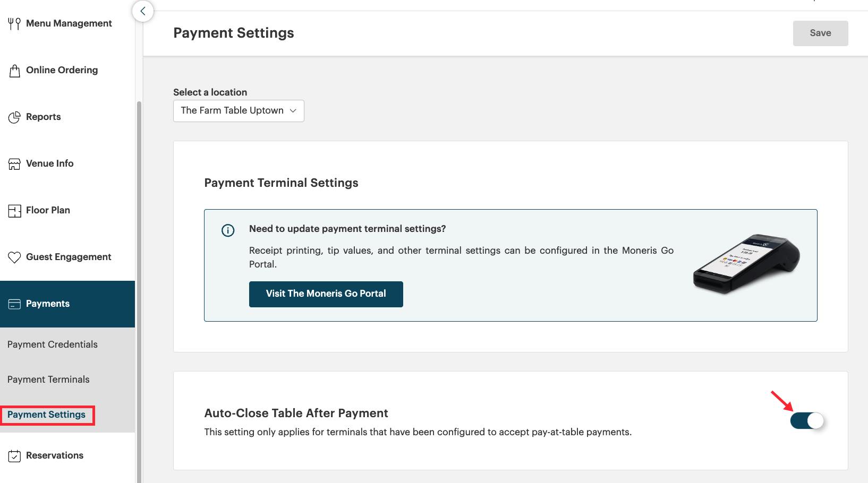Screen dimensions: 868x483
Task: Click the Menu Management fork icon
Action: tap(14, 24)
